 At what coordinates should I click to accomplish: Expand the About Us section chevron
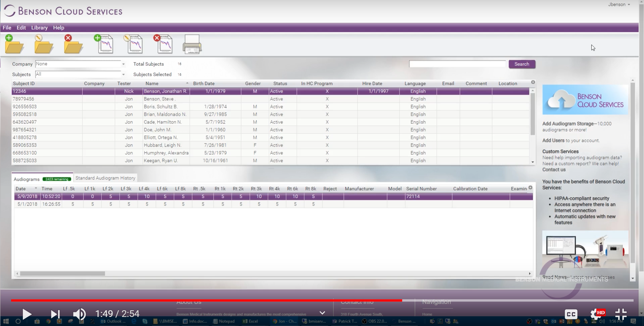(x=322, y=312)
